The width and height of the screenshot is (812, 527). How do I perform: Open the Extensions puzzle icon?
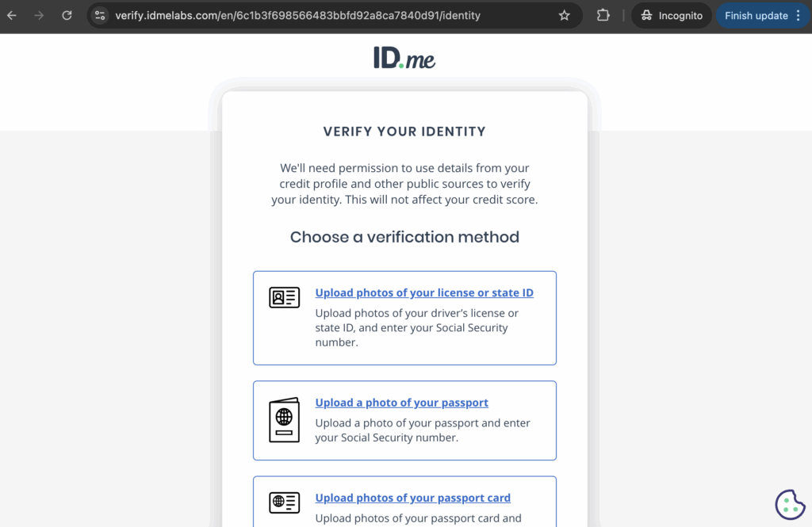(x=603, y=16)
